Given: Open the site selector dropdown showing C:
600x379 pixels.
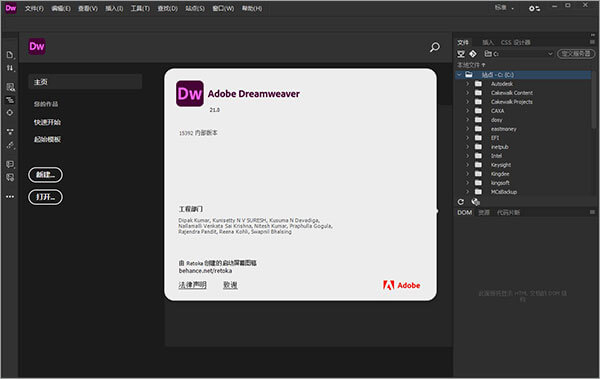Looking at the screenshot, I should 518,54.
